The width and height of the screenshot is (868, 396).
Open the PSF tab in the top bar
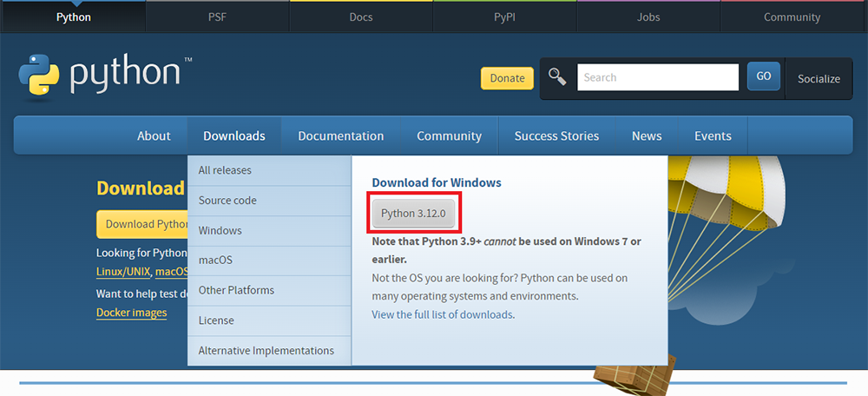click(x=217, y=17)
